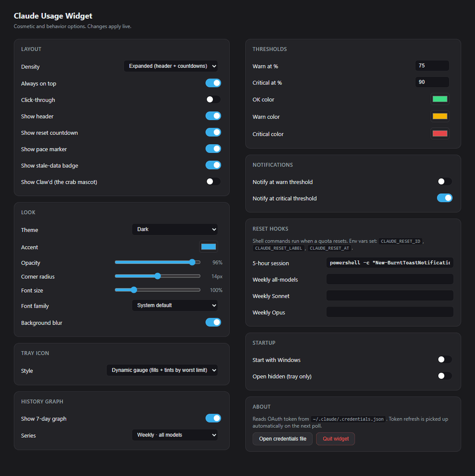Click the LAYOUT section heading
This screenshot has height=476, width=475.
(x=31, y=49)
